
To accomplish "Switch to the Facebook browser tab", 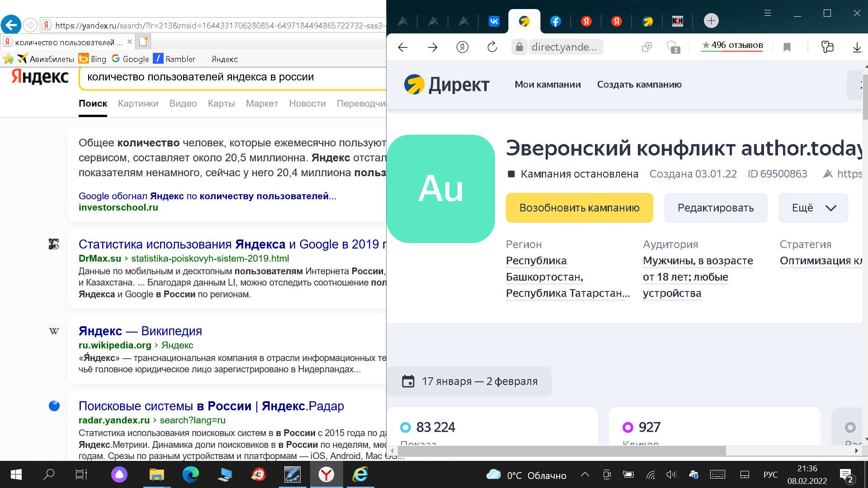I will click(555, 21).
